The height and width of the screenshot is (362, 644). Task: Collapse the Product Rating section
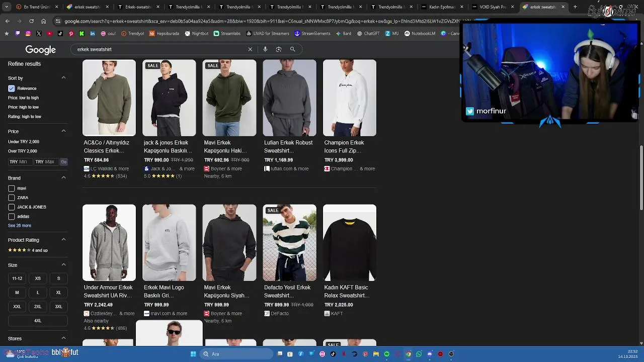point(63,240)
